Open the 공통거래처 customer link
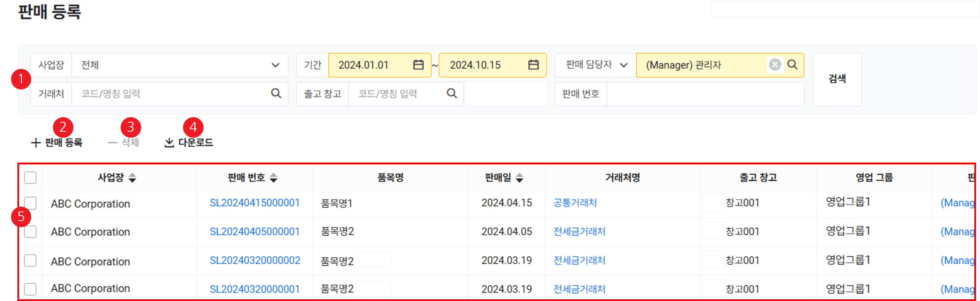 (575, 203)
